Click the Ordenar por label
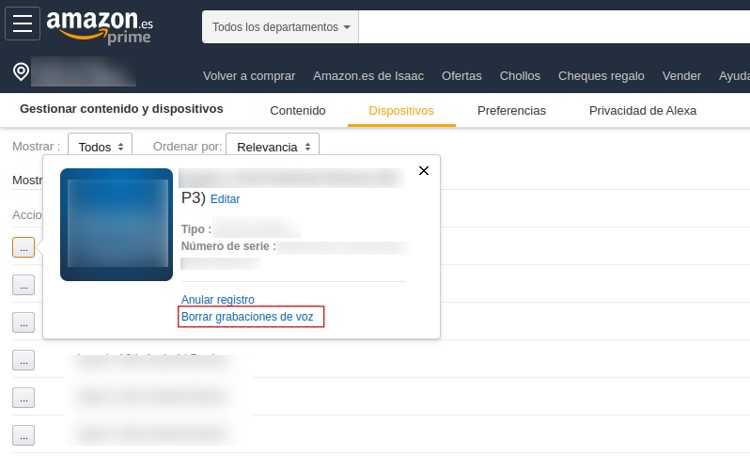The width and height of the screenshot is (750, 456). 188,146
